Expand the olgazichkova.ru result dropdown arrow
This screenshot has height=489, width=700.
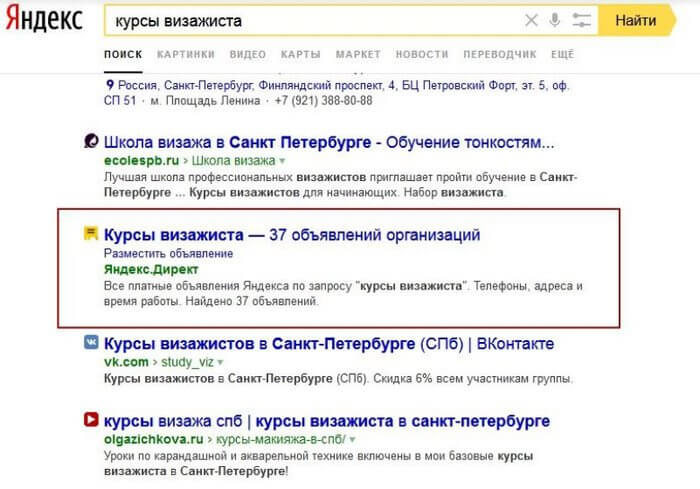[352, 439]
